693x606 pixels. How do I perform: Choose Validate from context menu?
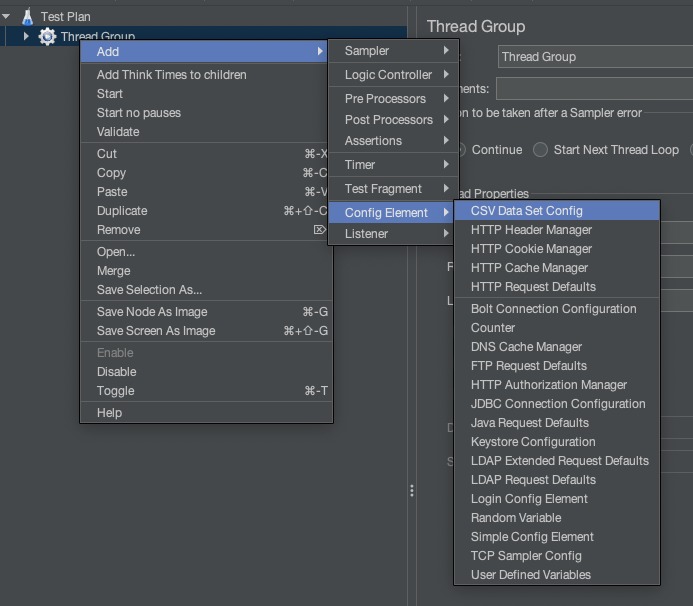[204, 132]
